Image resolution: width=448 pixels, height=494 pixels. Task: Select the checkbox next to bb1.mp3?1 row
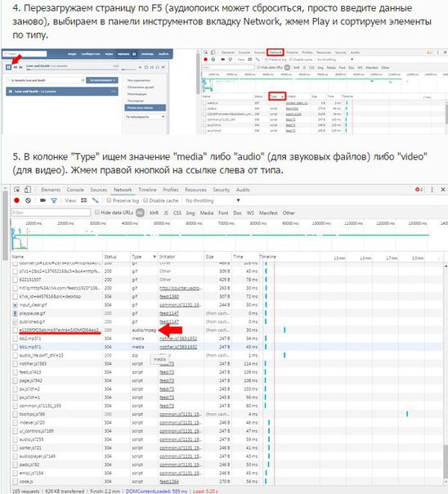[x=15, y=347]
